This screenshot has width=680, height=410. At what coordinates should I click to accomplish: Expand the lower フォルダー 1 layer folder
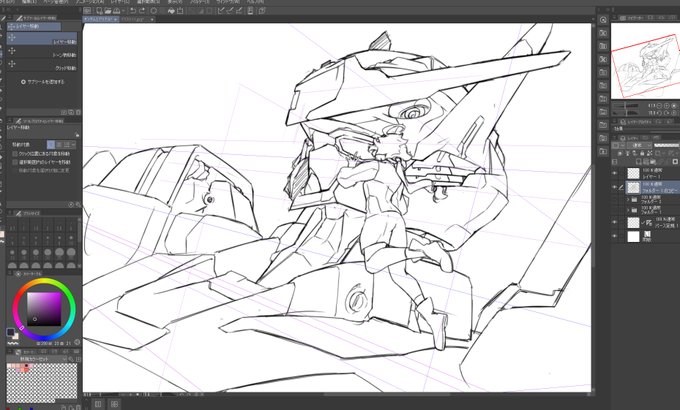click(628, 210)
